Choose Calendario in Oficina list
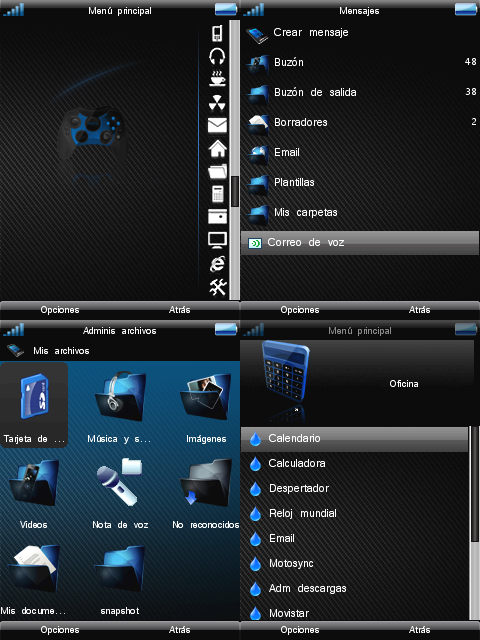The height and width of the screenshot is (640, 480). coord(354,438)
